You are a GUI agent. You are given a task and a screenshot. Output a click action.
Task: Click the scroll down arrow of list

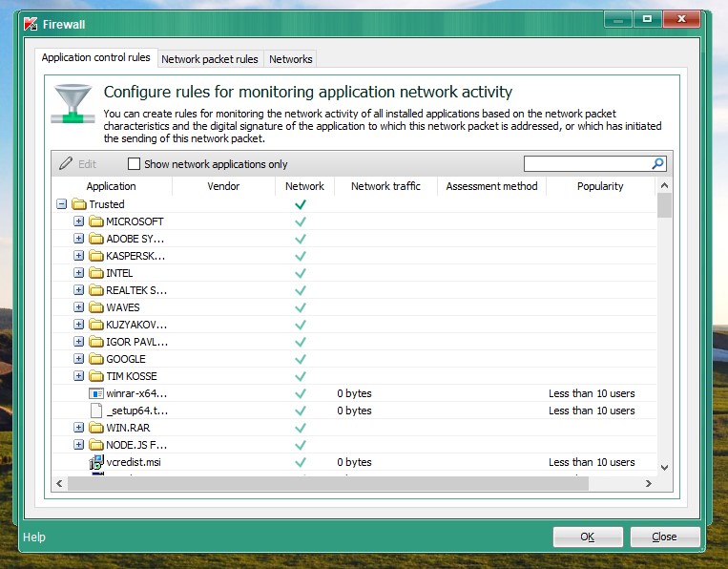(x=664, y=468)
